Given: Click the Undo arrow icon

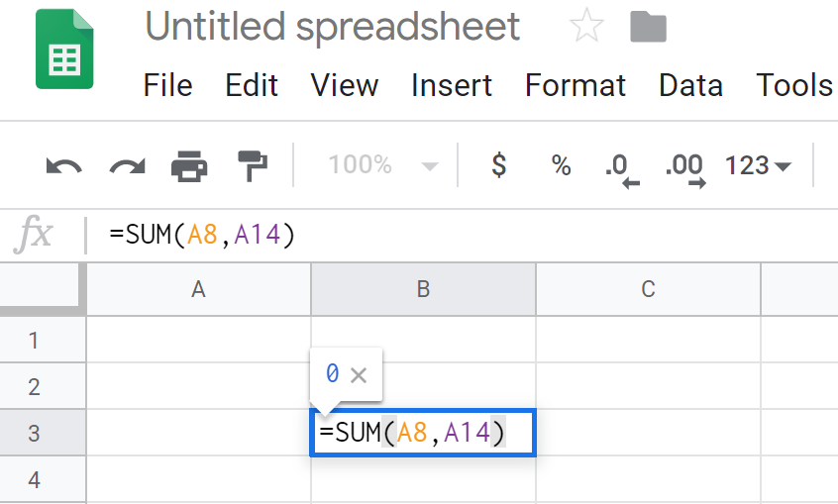Looking at the screenshot, I should coord(64,165).
